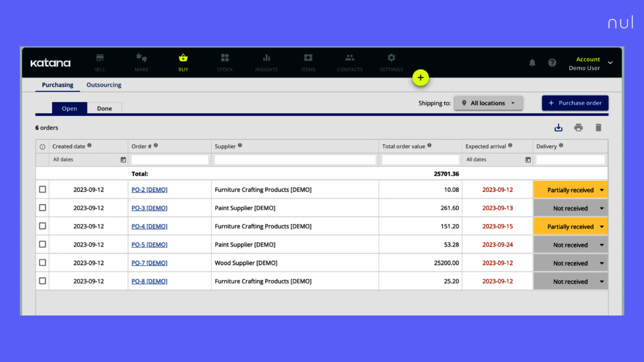644x362 pixels.
Task: Switch to the Purchasing tab
Action: [58, 85]
